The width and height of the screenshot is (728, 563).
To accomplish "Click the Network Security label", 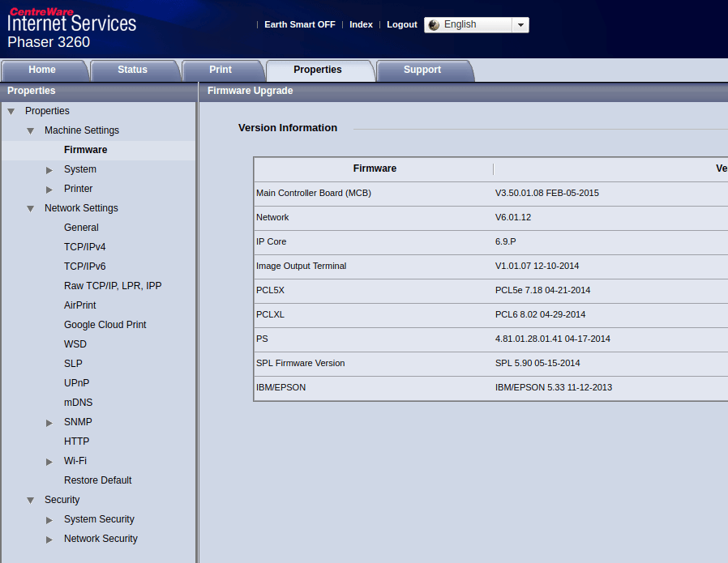I will pos(101,540).
